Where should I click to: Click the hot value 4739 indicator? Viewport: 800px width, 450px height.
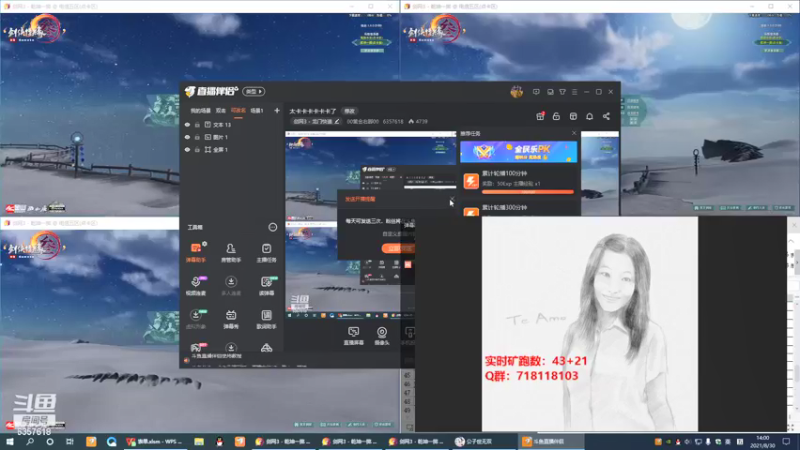(418, 121)
